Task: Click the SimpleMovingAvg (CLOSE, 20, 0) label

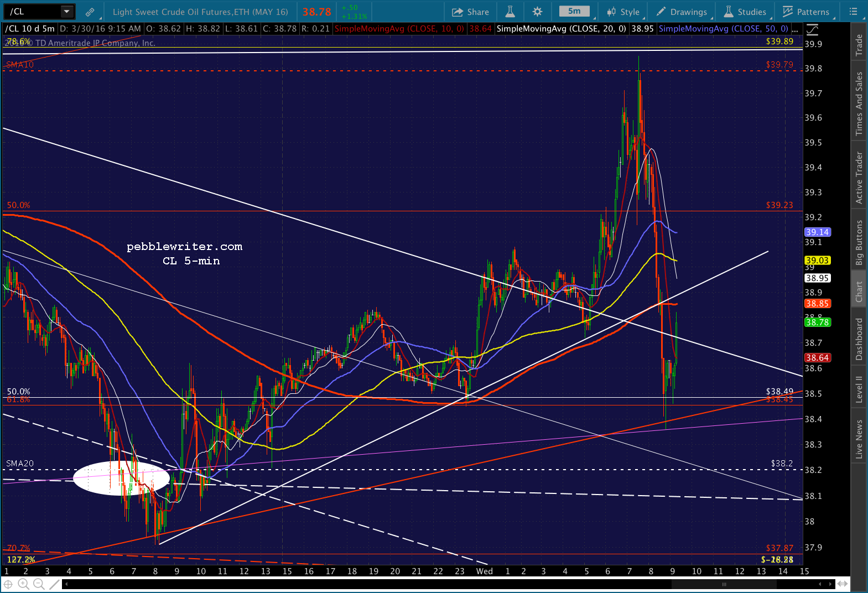Action: tap(562, 29)
